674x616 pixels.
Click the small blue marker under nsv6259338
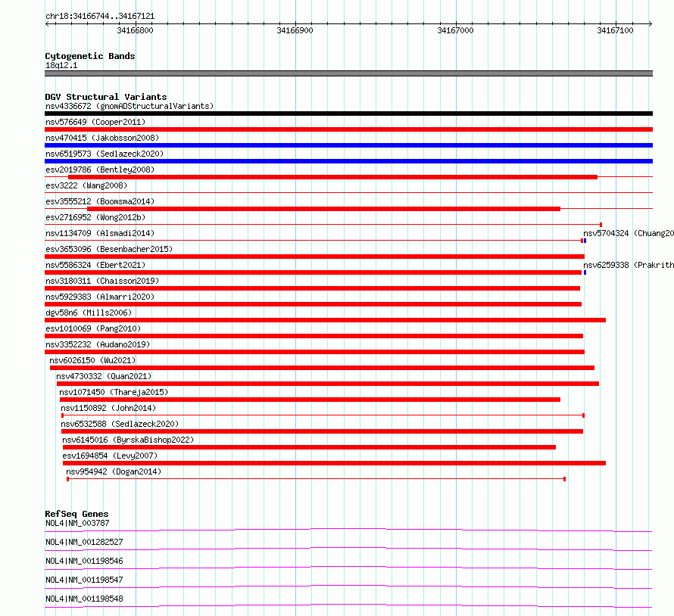[x=585, y=272]
